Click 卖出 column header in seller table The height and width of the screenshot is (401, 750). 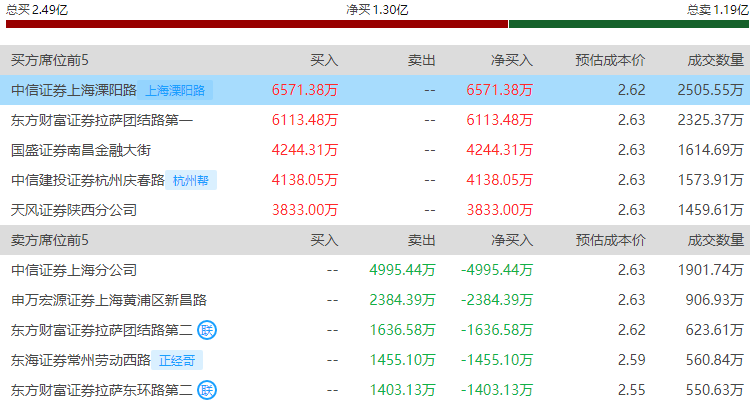point(422,240)
